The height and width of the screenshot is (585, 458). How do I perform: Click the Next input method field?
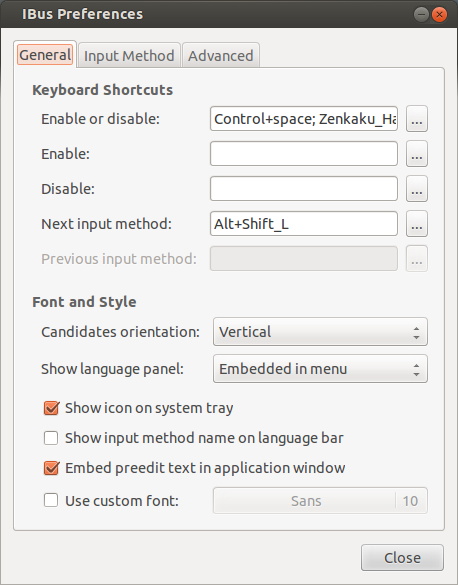[304, 224]
